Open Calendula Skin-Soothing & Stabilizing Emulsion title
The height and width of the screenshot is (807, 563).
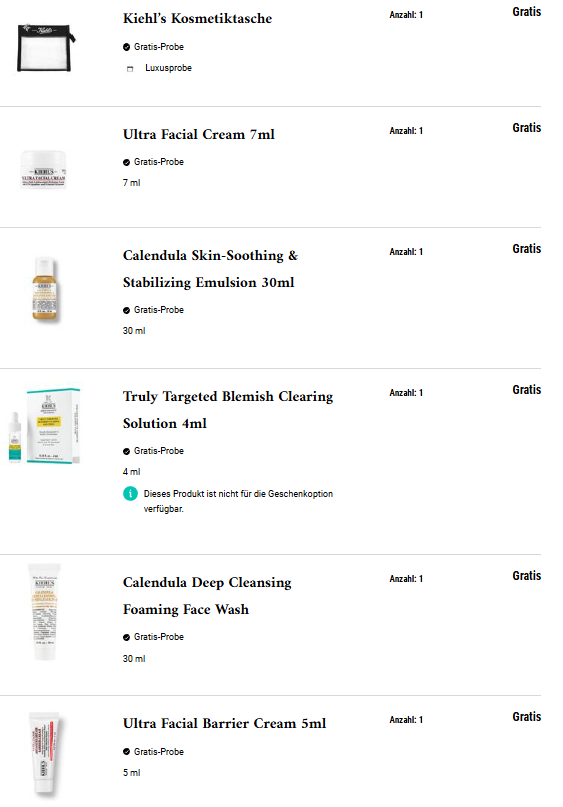point(210,269)
